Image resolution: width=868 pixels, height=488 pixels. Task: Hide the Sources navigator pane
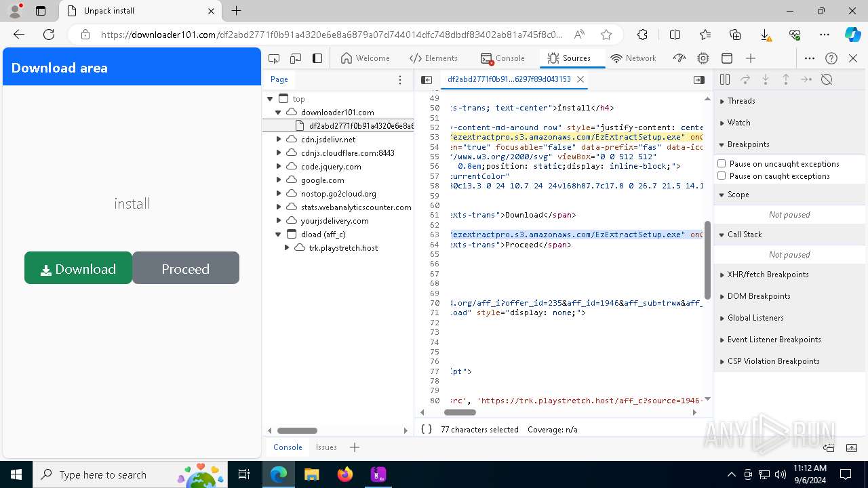click(427, 80)
